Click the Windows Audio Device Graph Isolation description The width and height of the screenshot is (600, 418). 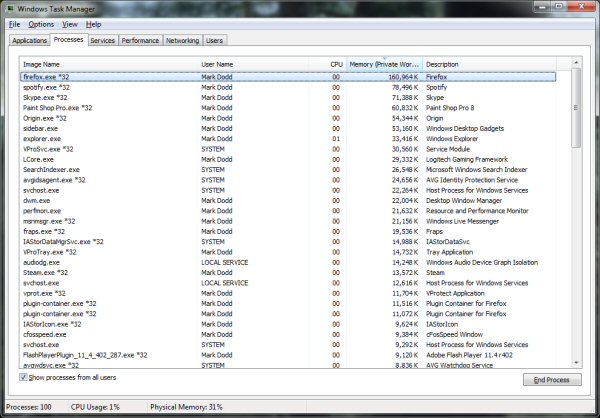pyautogui.click(x=482, y=263)
